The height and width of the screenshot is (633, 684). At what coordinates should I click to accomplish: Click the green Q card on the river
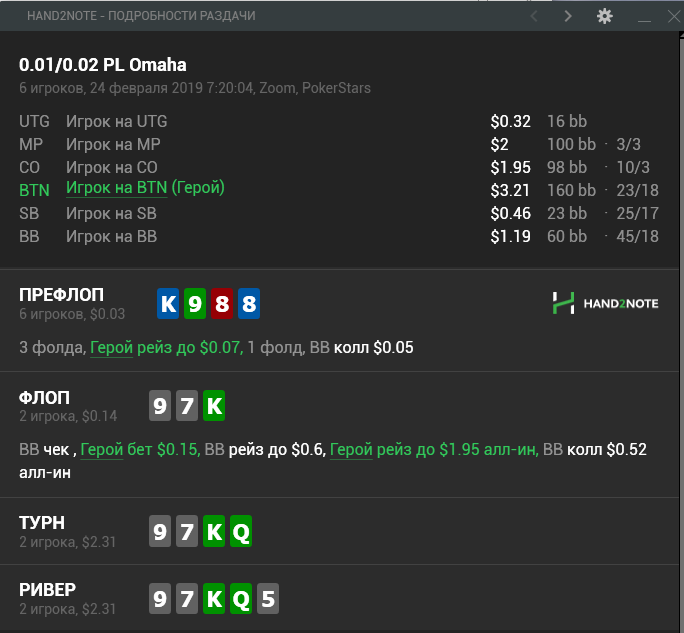click(241, 599)
